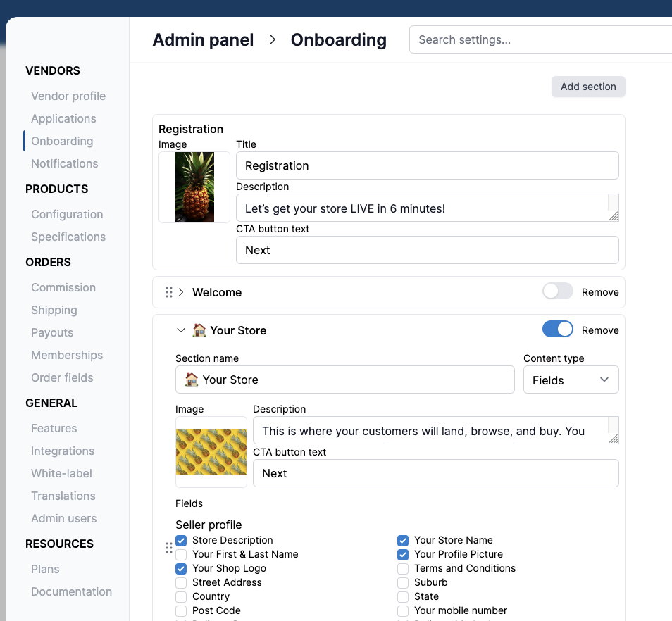The height and width of the screenshot is (621, 672).
Task: Click the Registration pineapple image thumbnail
Action: [x=194, y=187]
